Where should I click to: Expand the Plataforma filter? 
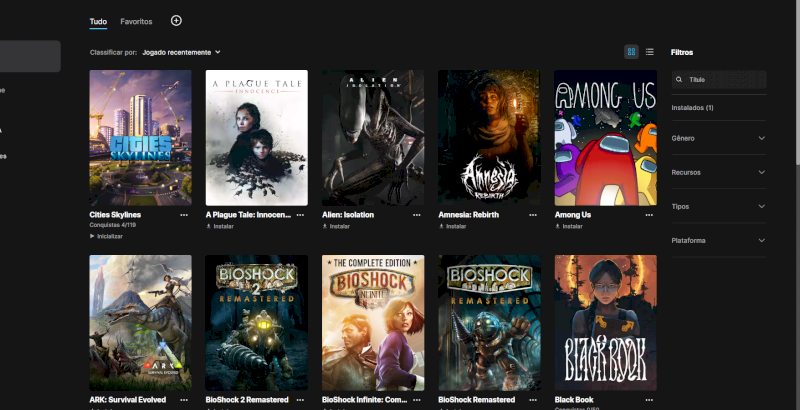(x=719, y=240)
